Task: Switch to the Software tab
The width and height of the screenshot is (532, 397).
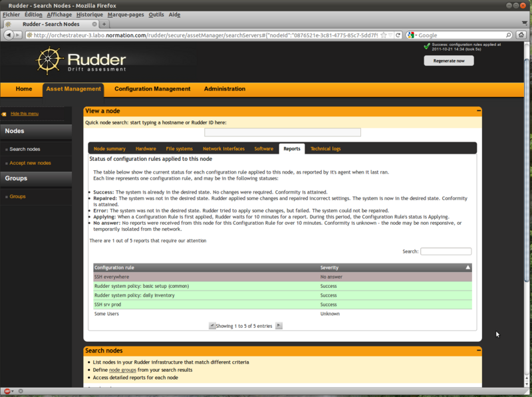Action: [263, 148]
